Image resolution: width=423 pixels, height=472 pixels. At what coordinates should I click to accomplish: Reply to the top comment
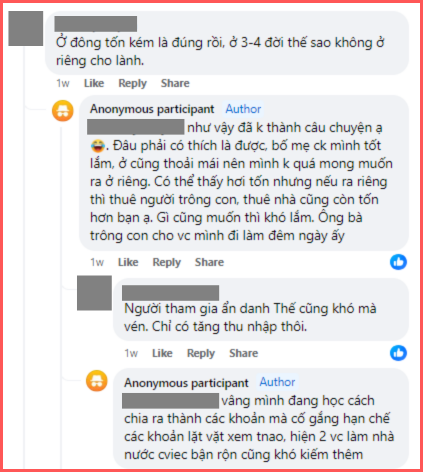click(x=132, y=83)
